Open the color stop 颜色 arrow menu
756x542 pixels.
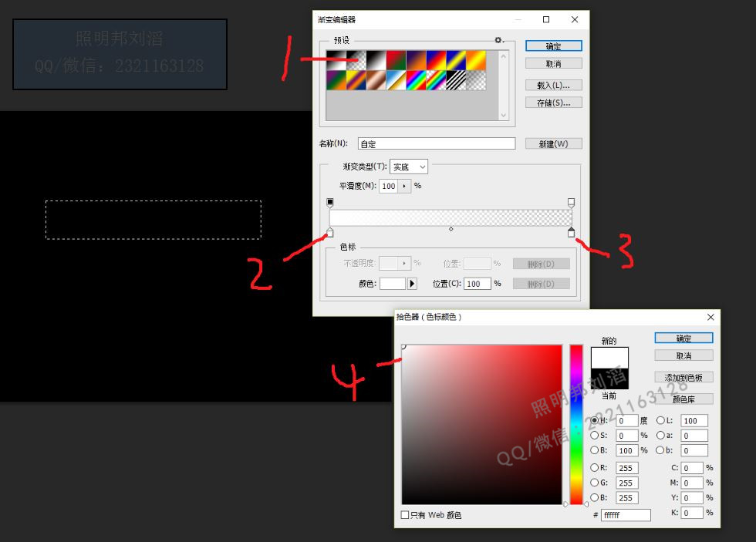click(412, 284)
